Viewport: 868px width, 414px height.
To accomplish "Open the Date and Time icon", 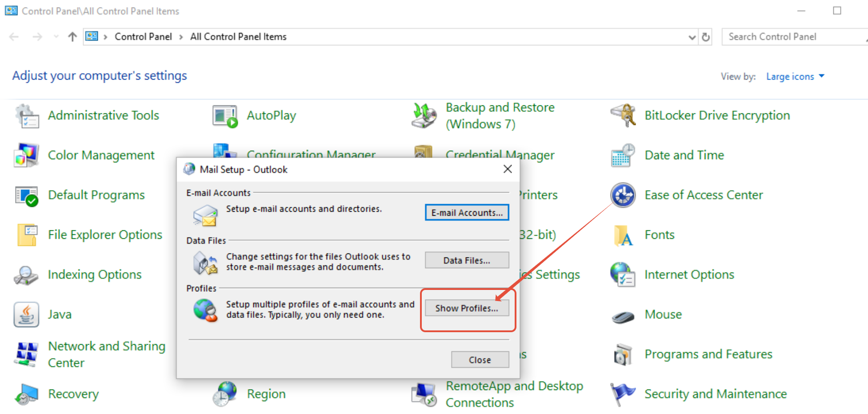I will click(623, 156).
